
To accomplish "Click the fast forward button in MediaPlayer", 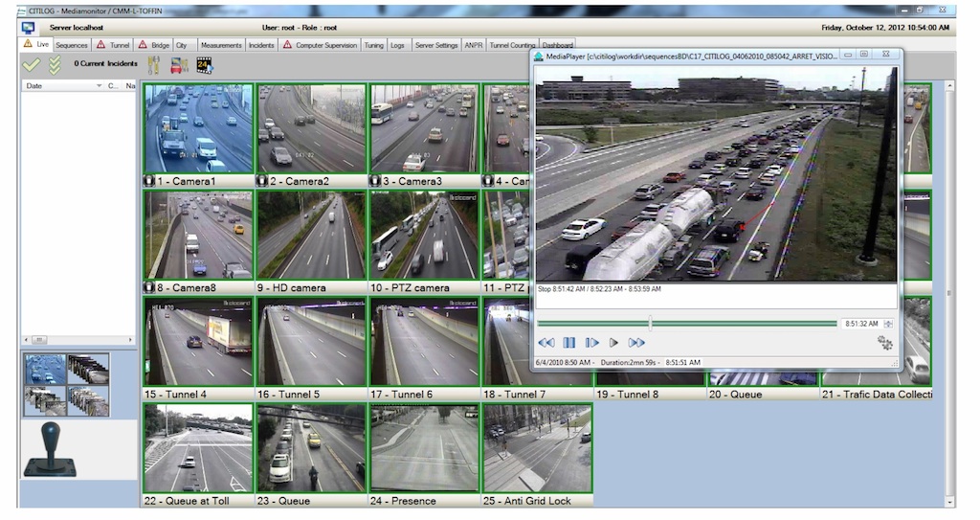I will 636,342.
